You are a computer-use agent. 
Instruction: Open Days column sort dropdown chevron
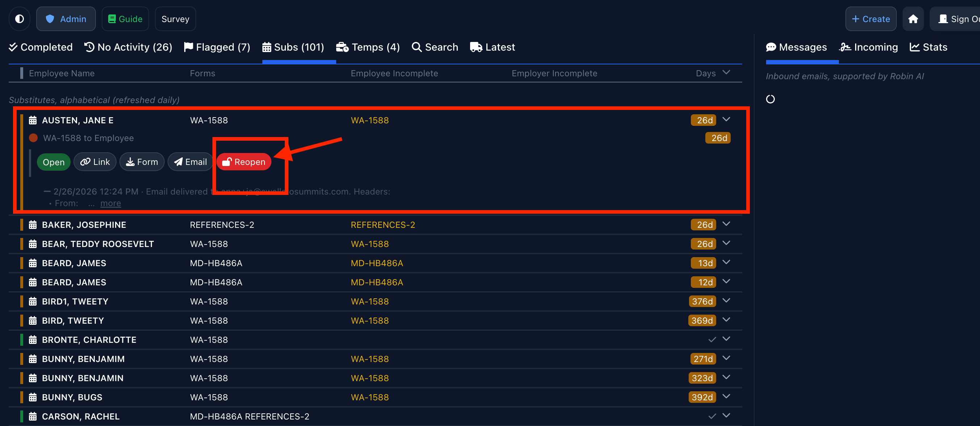tap(726, 72)
